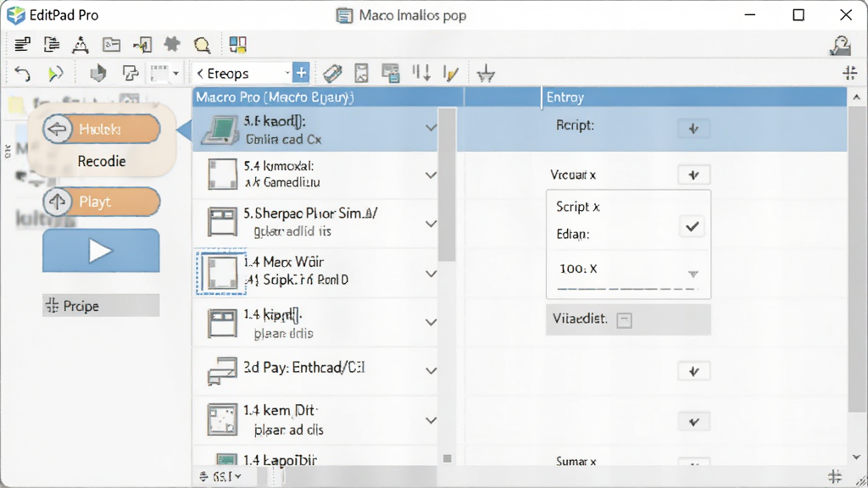Image resolution: width=868 pixels, height=488 pixels.
Task: Expand the Sherpac Phor Sim row chevron
Action: pos(431,224)
